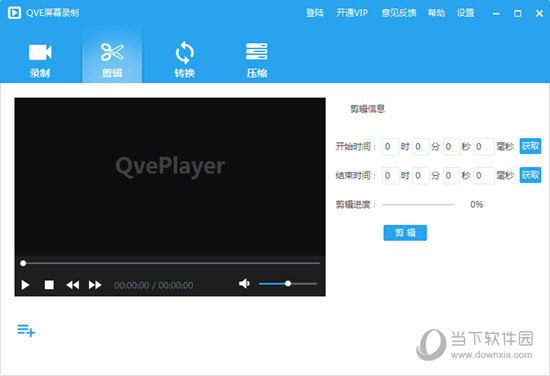Click the QvePlayer video display area
Image resolution: width=550 pixels, height=376 pixels.
click(170, 177)
